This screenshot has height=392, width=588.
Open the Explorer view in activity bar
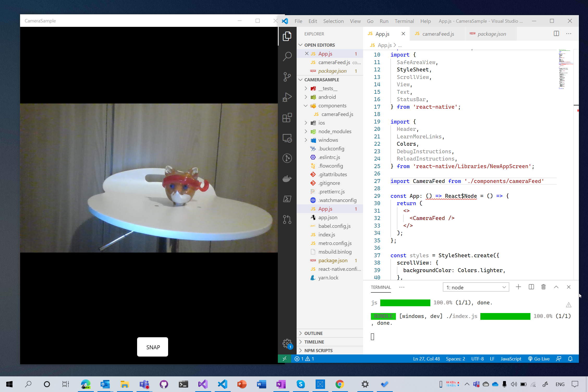(287, 36)
